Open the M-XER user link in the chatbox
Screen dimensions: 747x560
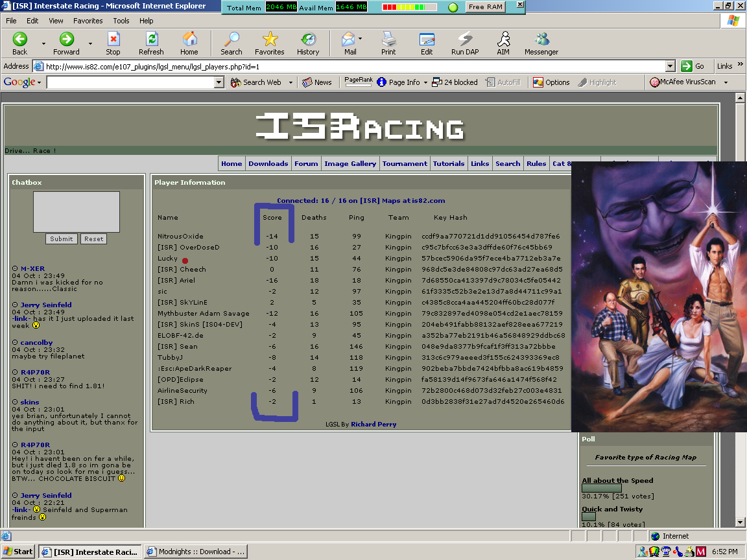pos(32,268)
